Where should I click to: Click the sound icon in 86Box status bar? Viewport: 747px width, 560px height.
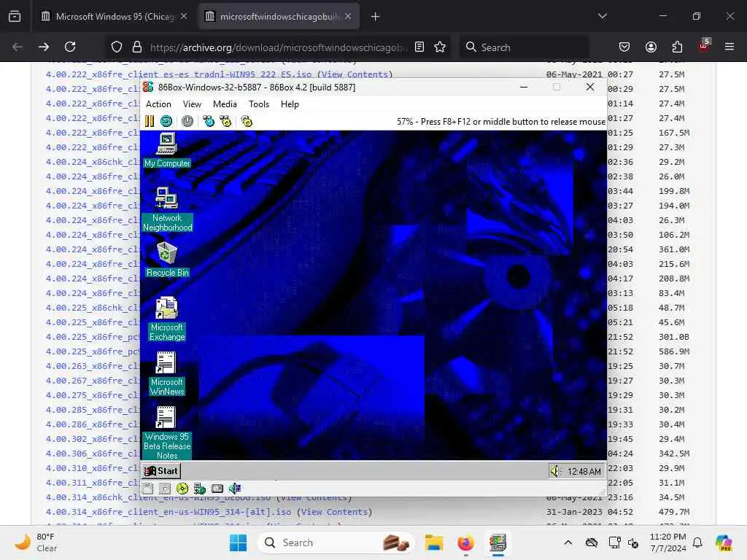235,488
